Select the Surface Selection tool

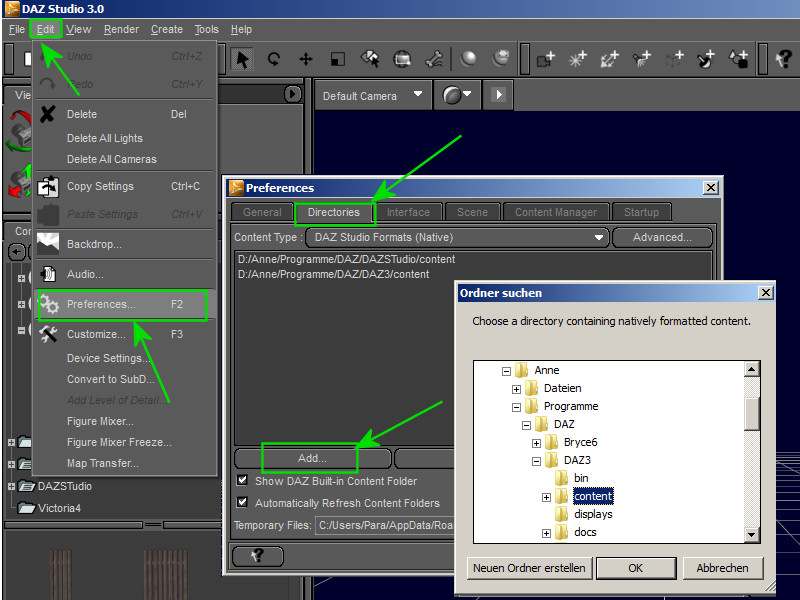click(x=369, y=59)
